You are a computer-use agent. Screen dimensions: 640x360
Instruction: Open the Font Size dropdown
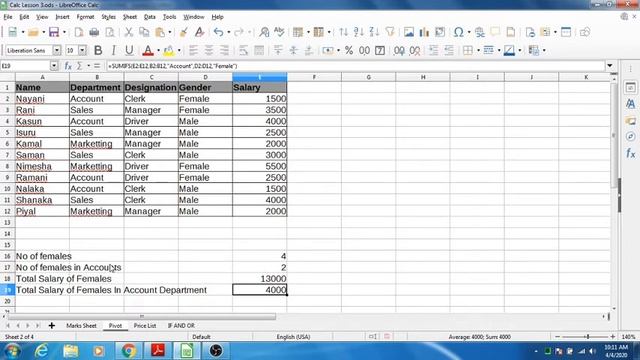[82, 50]
